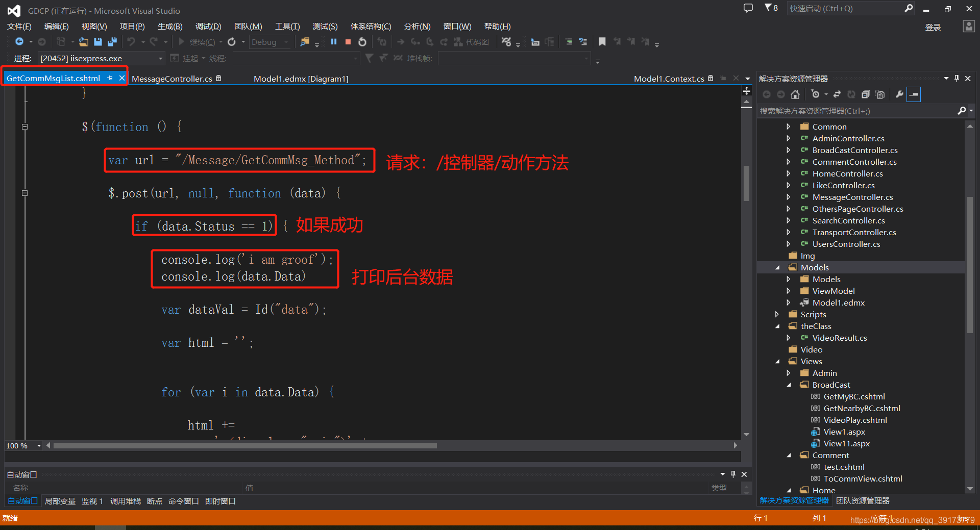Viewport: 980px width, 530px height.
Task: Open notifications flag showing 8
Action: point(771,8)
